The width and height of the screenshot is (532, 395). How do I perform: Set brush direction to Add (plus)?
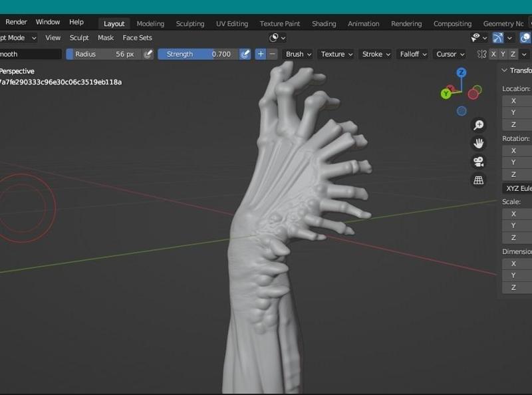point(261,54)
